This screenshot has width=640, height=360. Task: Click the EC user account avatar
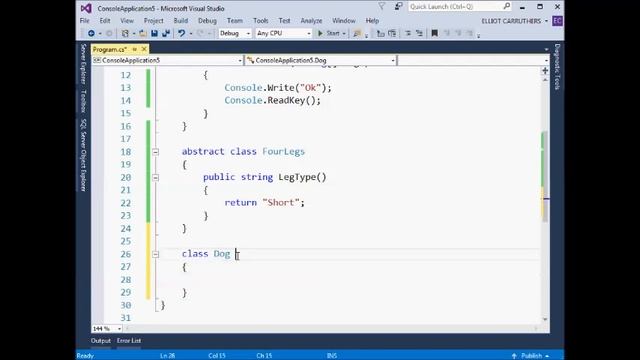pos(557,21)
